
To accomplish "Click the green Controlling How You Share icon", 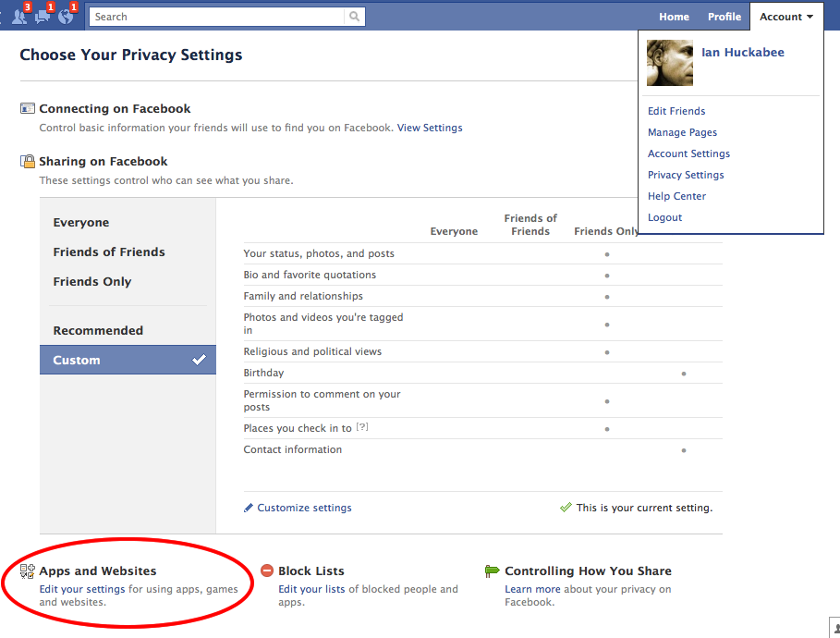I will pyautogui.click(x=492, y=571).
